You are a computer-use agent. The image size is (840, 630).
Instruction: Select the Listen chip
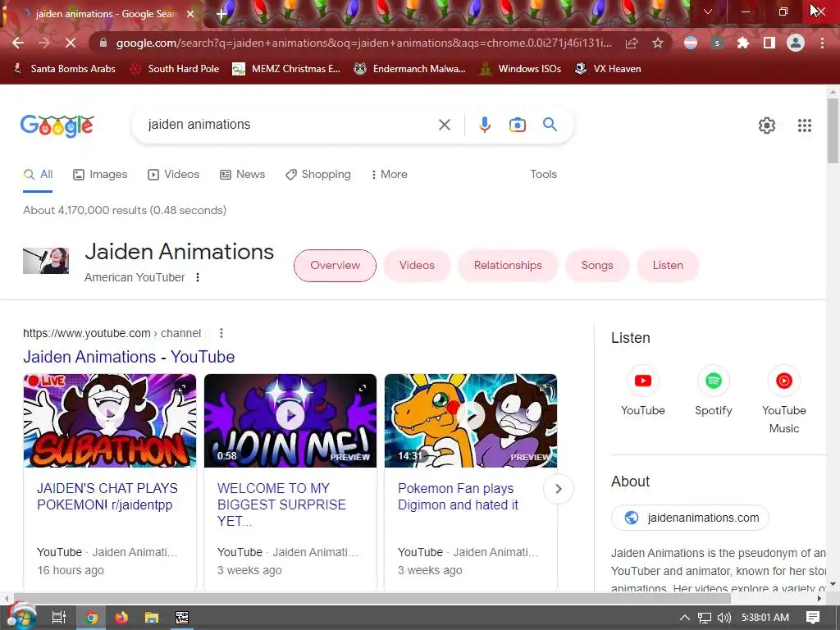coord(668,265)
